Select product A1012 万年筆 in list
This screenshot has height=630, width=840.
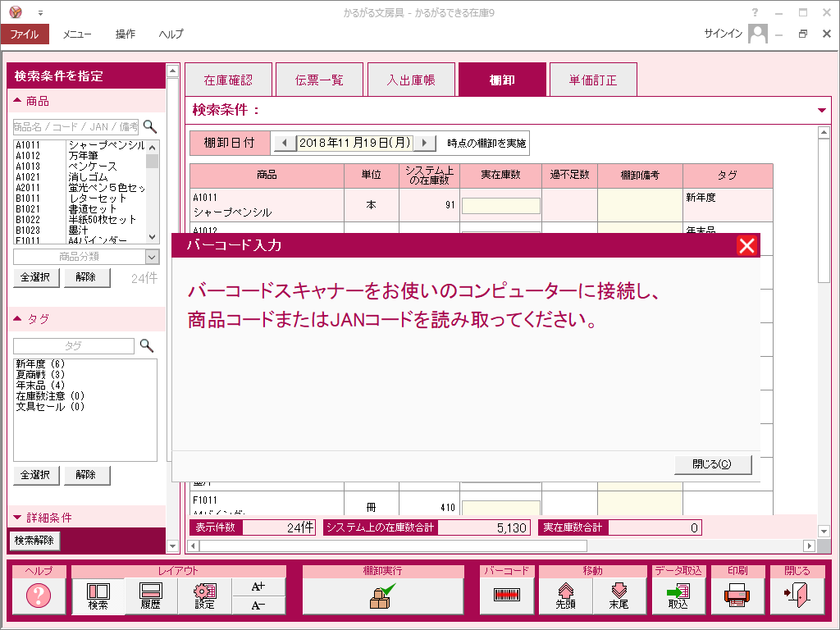pyautogui.click(x=80, y=156)
